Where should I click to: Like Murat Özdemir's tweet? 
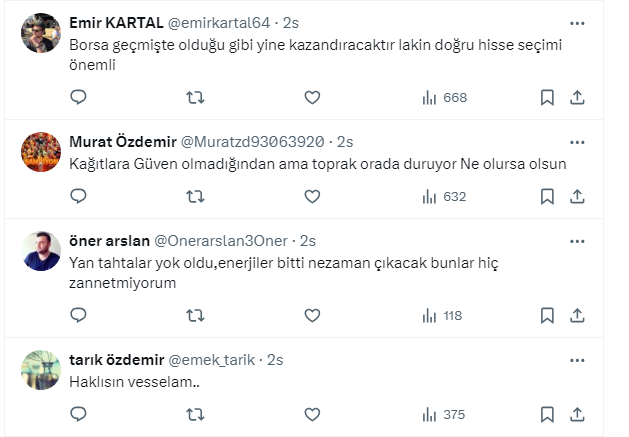[x=312, y=196]
